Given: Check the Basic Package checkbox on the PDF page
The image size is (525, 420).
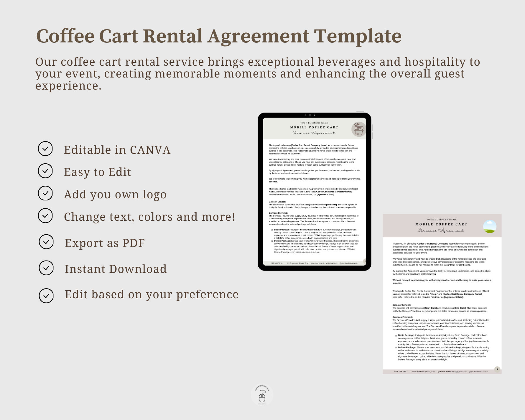Looking at the screenshot, I should point(396,335).
